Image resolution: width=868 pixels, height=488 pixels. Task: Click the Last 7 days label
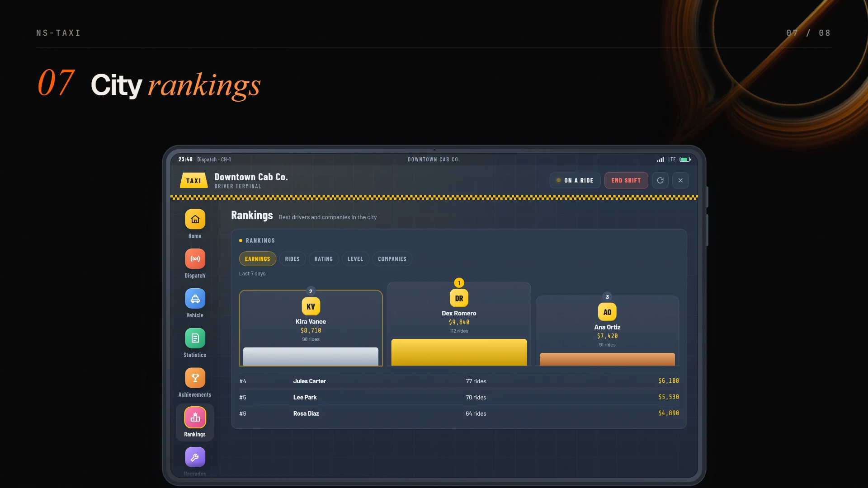tap(252, 274)
